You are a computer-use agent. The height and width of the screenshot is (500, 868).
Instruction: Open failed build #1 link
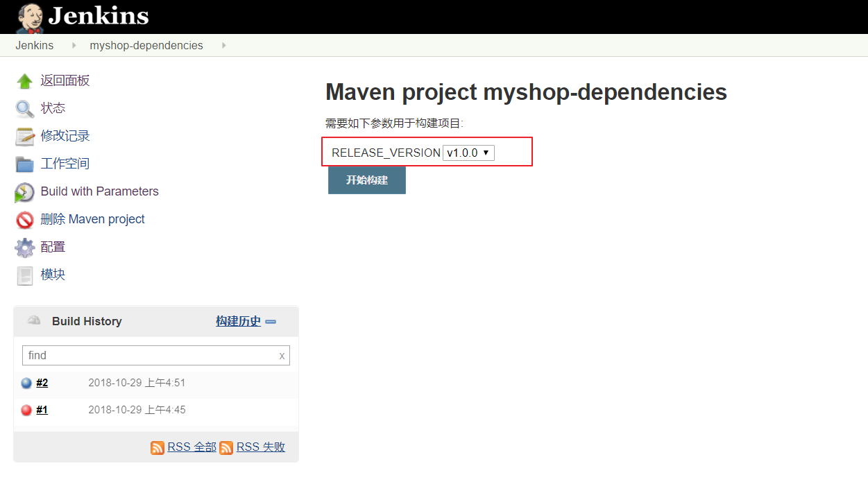click(42, 410)
